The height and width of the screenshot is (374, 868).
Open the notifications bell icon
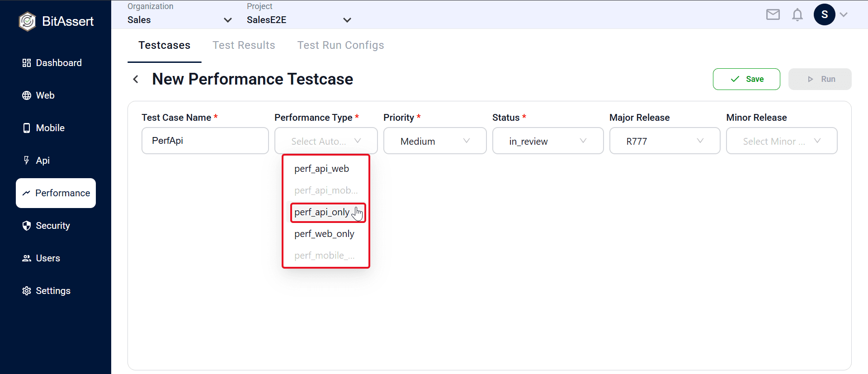tap(797, 15)
